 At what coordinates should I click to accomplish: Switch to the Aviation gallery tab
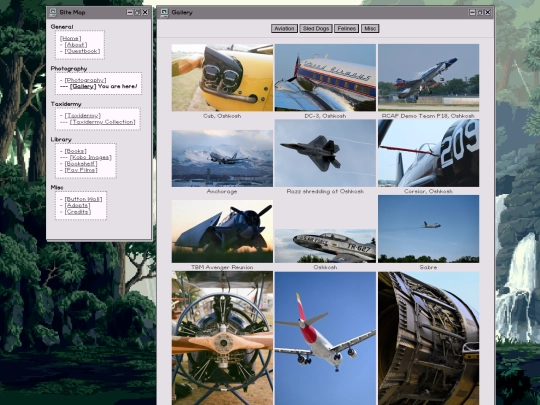(284, 29)
